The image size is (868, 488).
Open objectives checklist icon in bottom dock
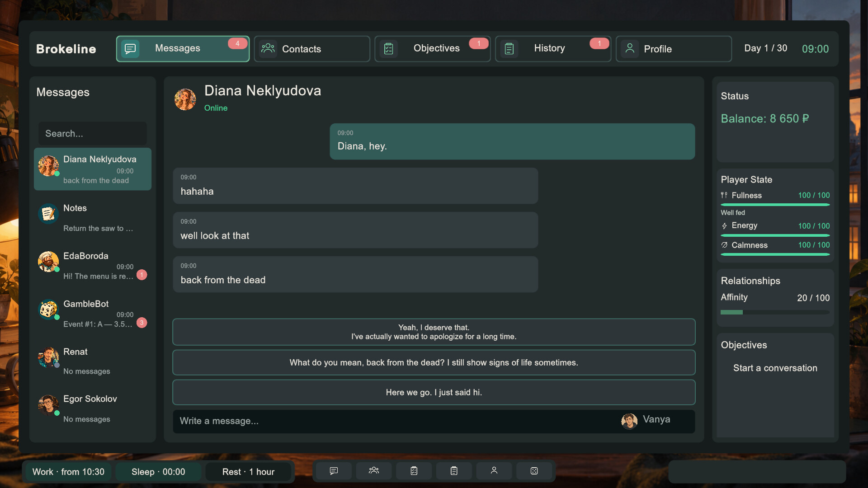coord(414,471)
